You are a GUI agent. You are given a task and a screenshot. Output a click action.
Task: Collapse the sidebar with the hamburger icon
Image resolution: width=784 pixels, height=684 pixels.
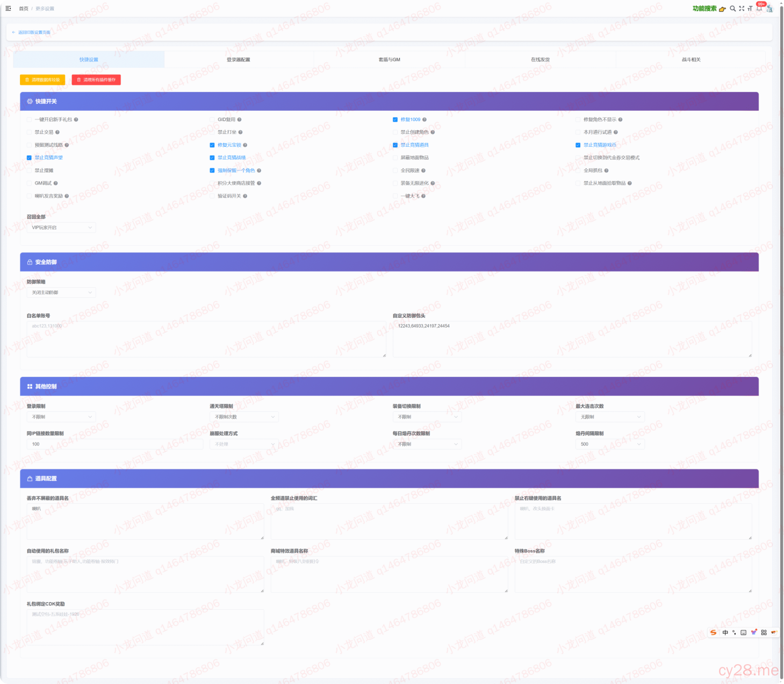[8, 9]
